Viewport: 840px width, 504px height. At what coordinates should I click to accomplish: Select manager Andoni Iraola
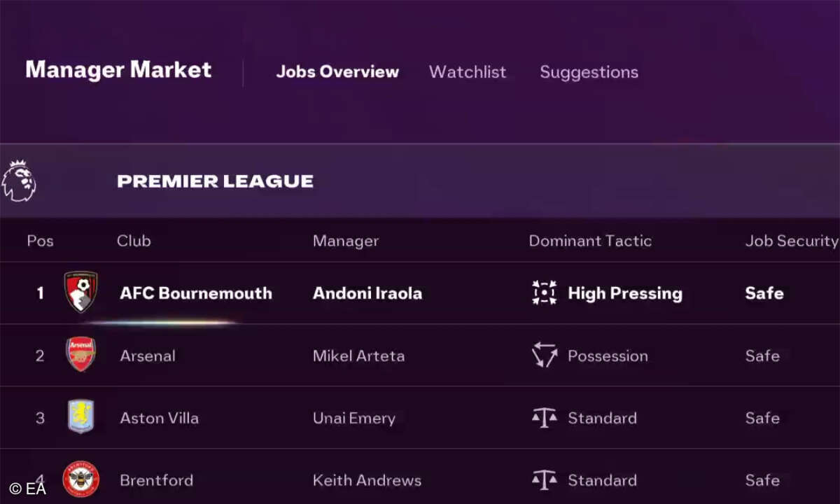click(367, 293)
